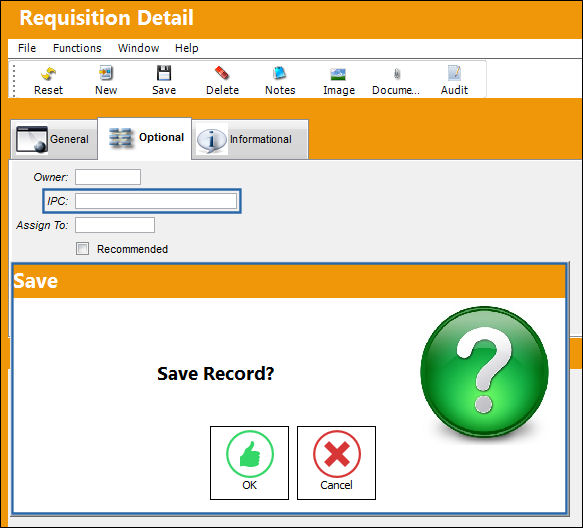Cancel the Save Record dialog

(336, 463)
